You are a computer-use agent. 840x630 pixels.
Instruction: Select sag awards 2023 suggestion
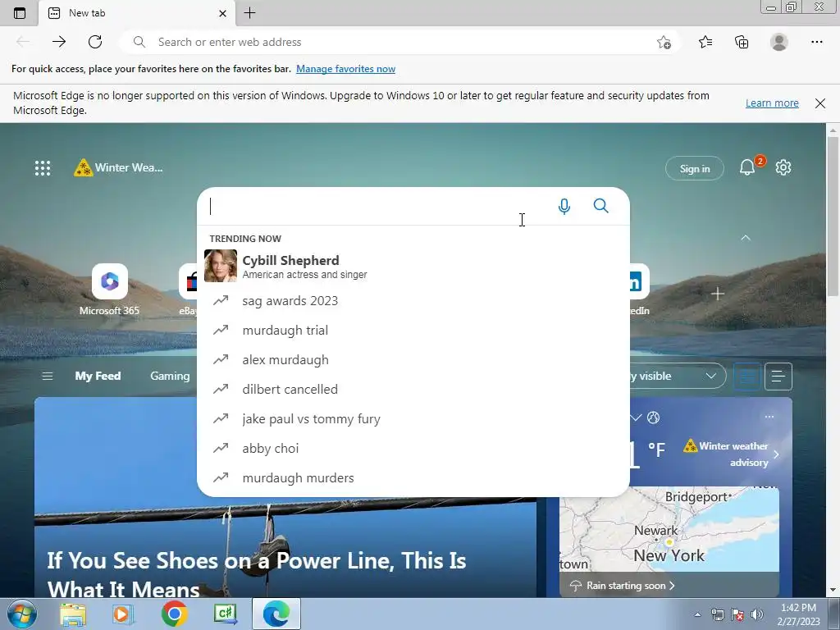click(413, 300)
